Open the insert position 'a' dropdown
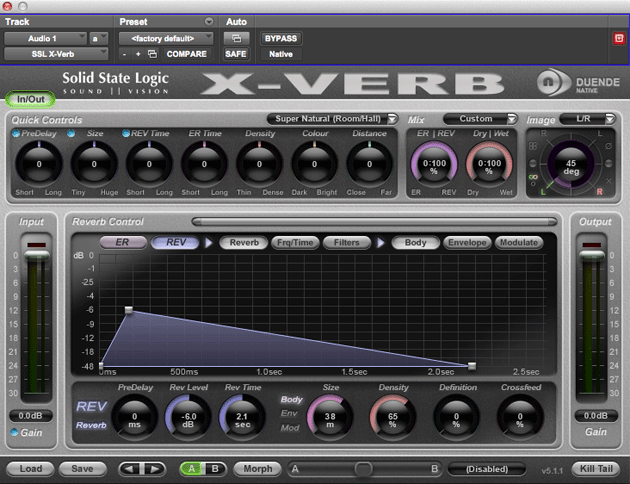 tap(98, 39)
